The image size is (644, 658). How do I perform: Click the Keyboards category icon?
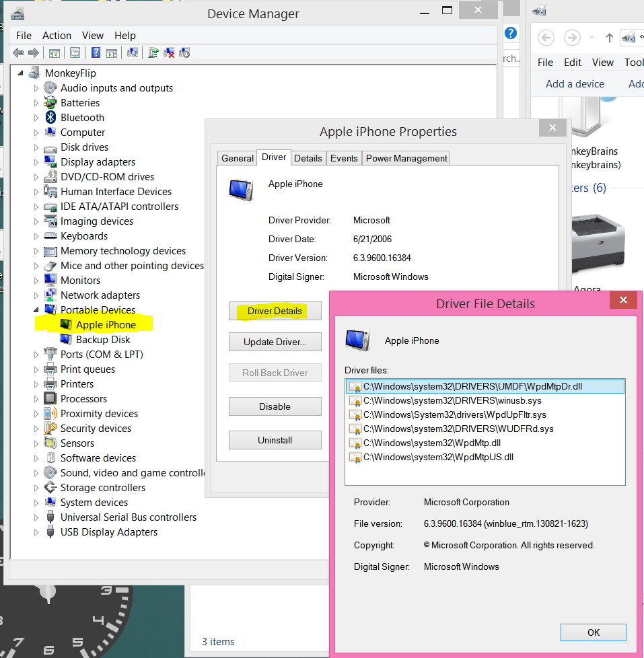pyautogui.click(x=50, y=236)
